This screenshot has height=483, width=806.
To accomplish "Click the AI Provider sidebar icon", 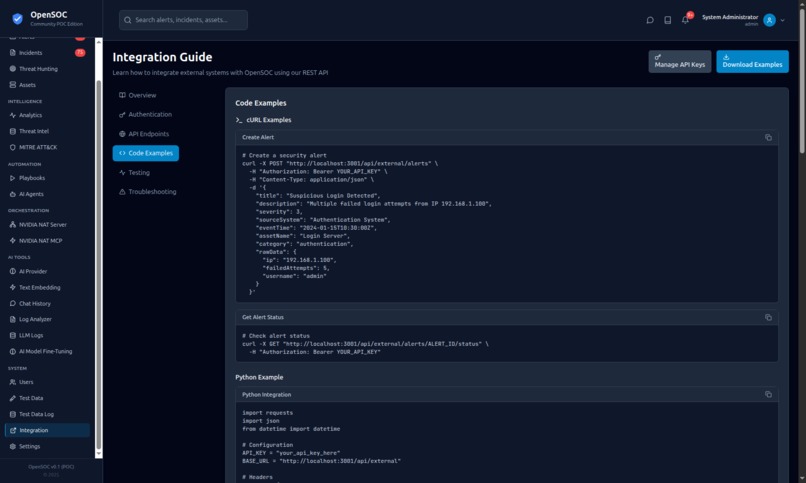I will click(x=12, y=271).
